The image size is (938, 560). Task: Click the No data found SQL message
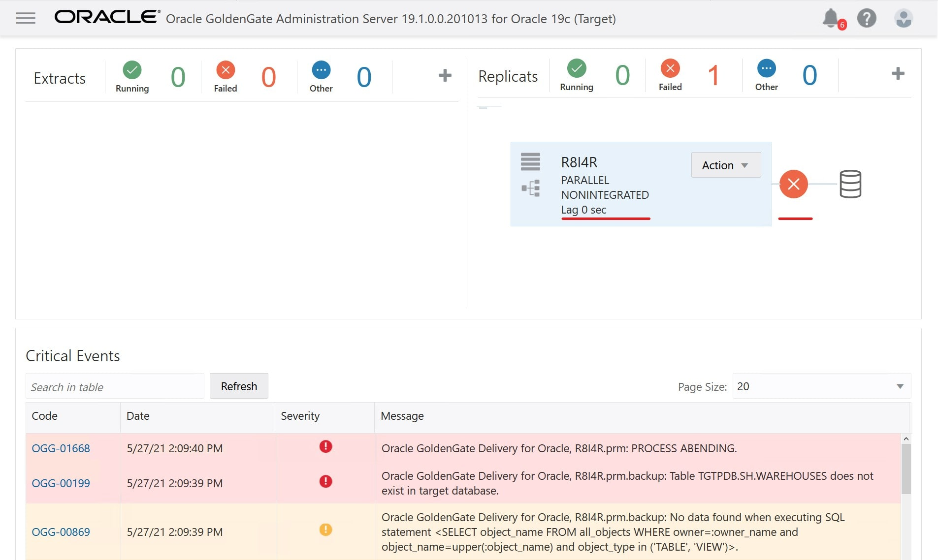click(x=613, y=532)
